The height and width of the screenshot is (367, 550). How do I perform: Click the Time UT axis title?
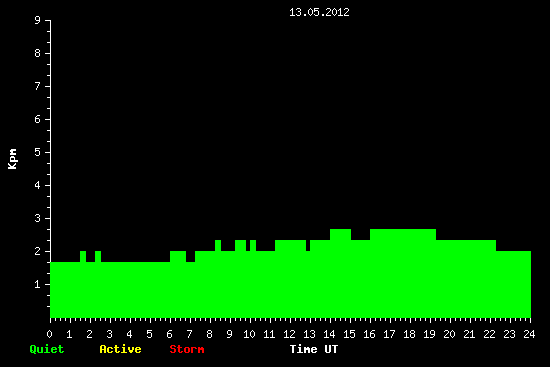point(314,349)
